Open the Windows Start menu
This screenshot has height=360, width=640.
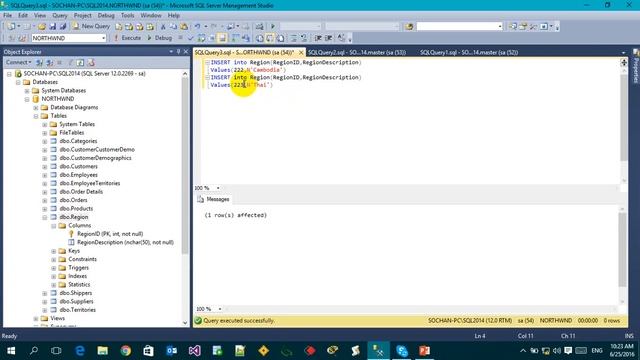click(11, 351)
